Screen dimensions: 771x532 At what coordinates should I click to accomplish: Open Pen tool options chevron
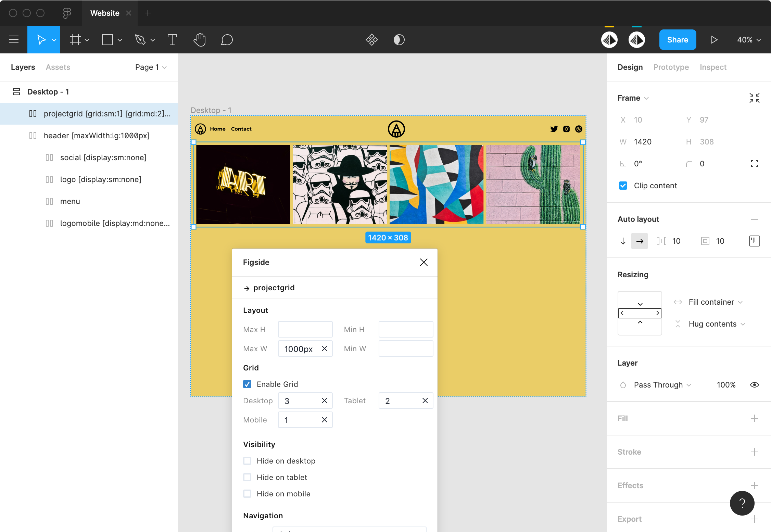coord(153,40)
